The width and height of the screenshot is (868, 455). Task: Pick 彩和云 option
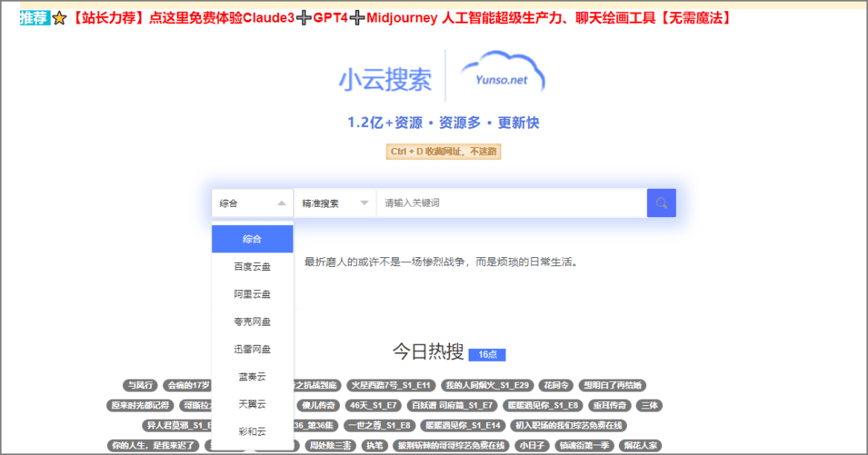tap(252, 431)
